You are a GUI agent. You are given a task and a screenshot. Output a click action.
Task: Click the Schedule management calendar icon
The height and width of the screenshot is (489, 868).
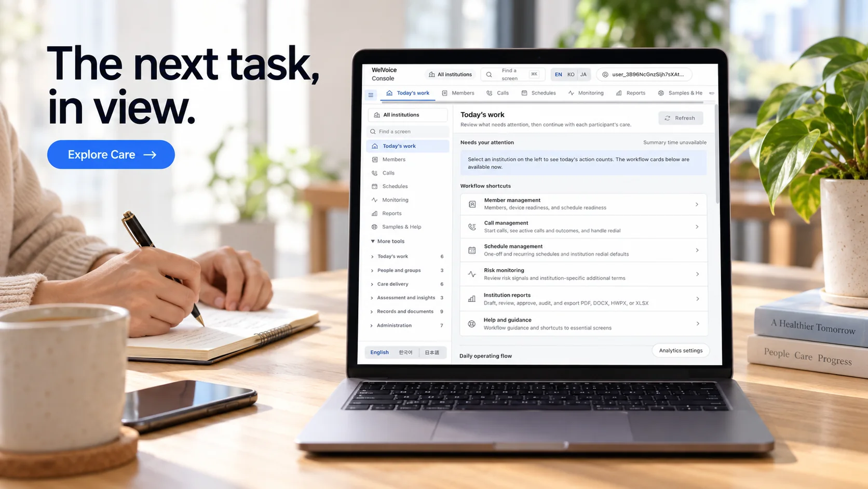click(x=472, y=250)
